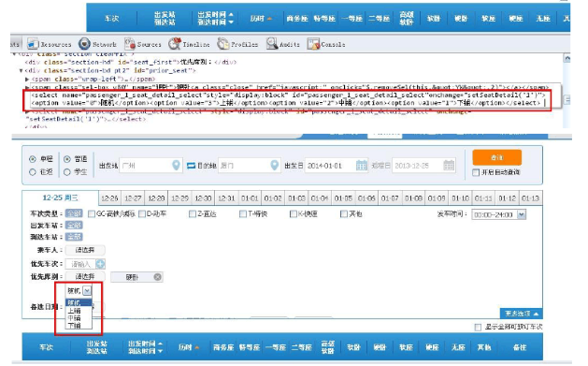Image resolution: width=588 pixels, height=366 pixels.
Task: Check the K-快速 train type box
Action: pyautogui.click(x=294, y=214)
